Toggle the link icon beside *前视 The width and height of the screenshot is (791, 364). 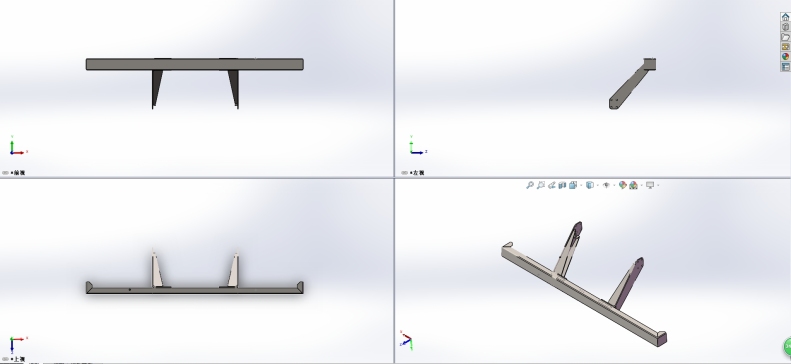[x=5, y=172]
